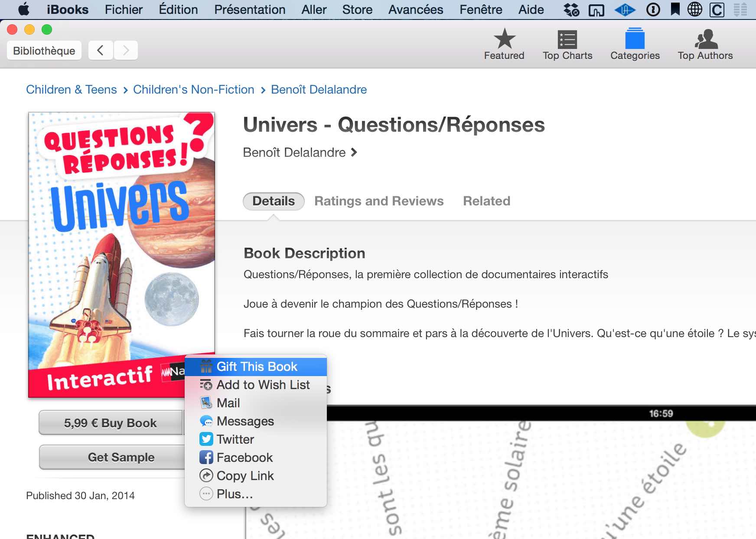The image size is (756, 539).
Task: Switch to Ratings and Reviews tab
Action: click(x=379, y=201)
